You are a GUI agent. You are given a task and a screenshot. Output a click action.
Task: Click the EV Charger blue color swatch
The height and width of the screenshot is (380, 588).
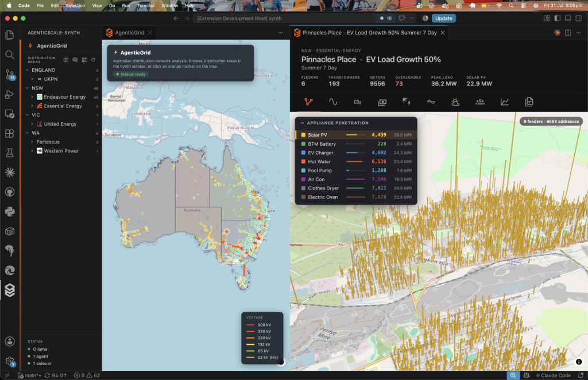point(303,153)
